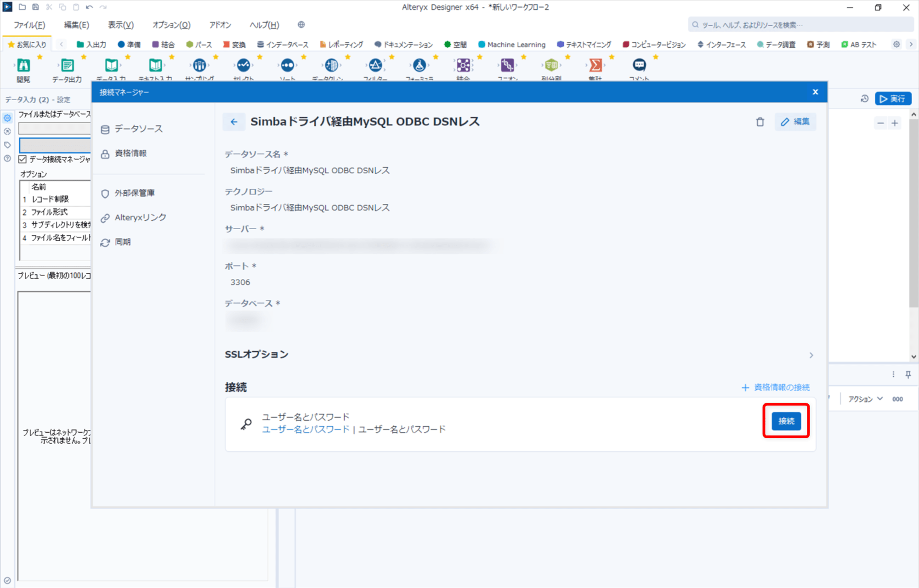Run the workflow with 実行 button

click(x=893, y=99)
